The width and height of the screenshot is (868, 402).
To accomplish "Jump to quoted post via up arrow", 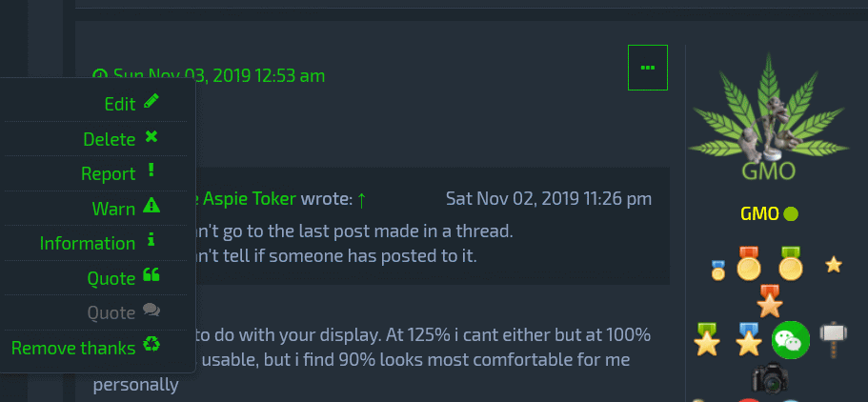I will point(361,199).
